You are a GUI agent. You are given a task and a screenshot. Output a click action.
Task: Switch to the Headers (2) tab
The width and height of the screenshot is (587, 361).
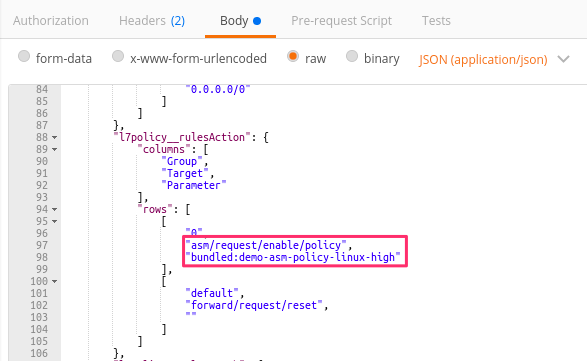152,21
